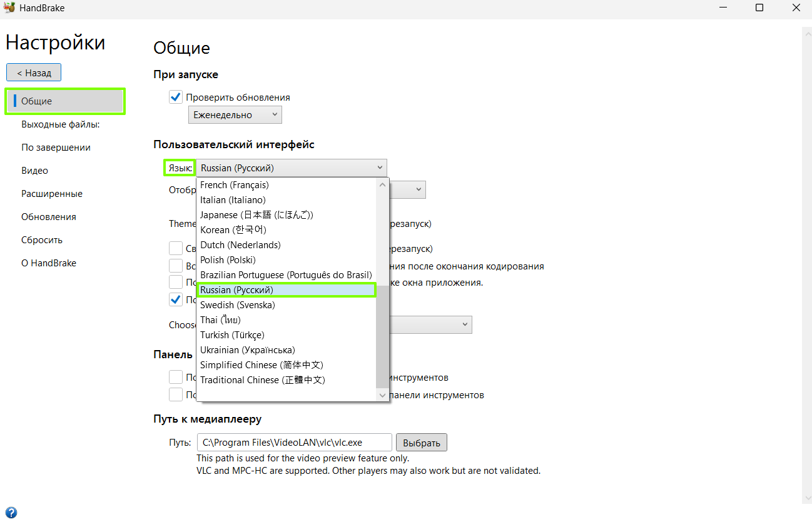Click the Язык: label
The height and width of the screenshot is (527, 812).
pos(180,168)
